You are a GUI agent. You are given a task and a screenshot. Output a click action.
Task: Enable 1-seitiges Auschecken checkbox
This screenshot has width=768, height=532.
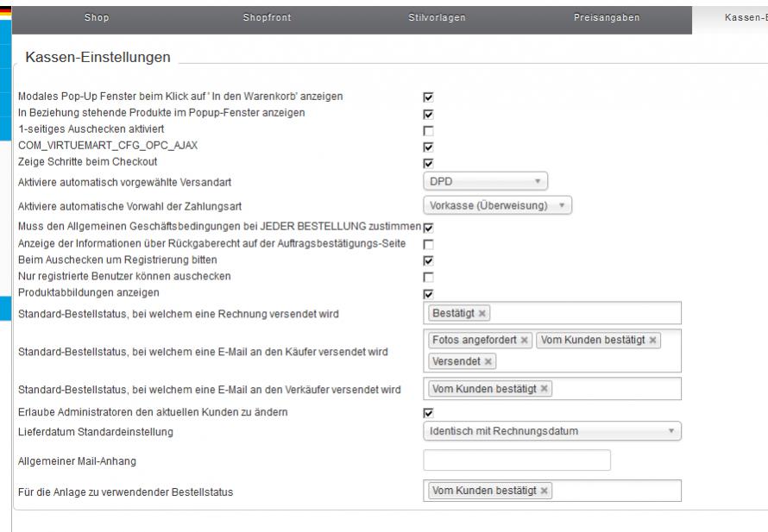[x=428, y=131]
